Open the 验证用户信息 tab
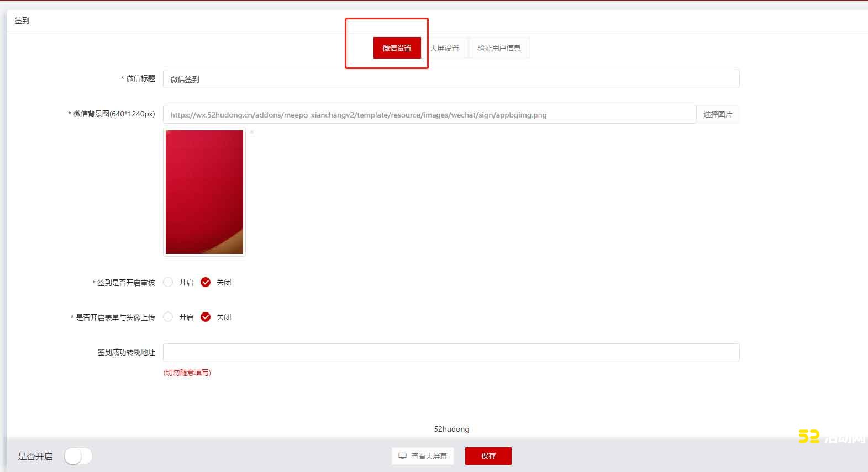Image resolution: width=868 pixels, height=472 pixels. pos(499,48)
